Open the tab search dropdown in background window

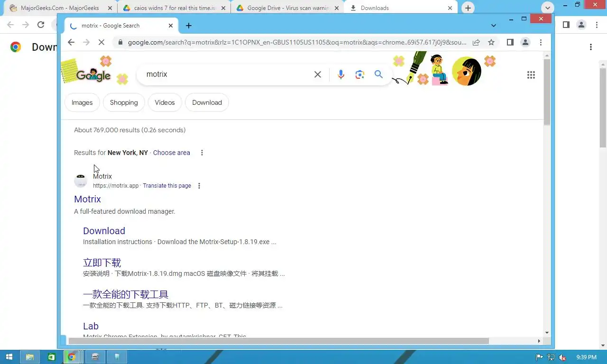(548, 8)
